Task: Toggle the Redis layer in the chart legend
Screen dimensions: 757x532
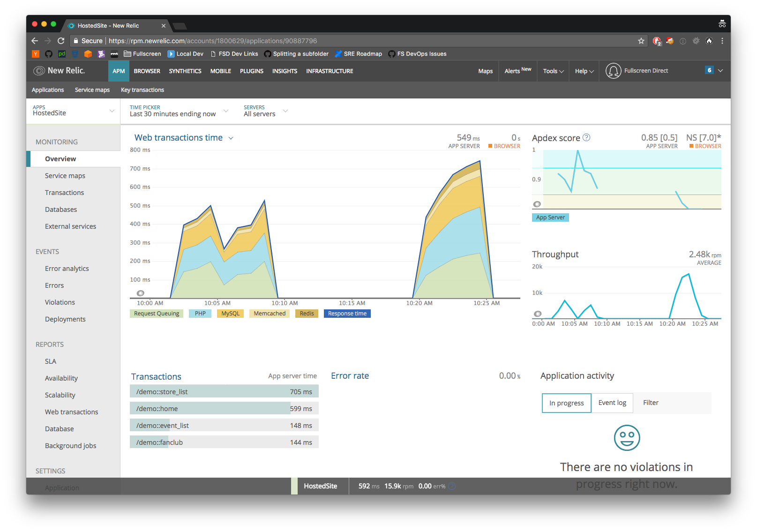Action: pyautogui.click(x=306, y=313)
